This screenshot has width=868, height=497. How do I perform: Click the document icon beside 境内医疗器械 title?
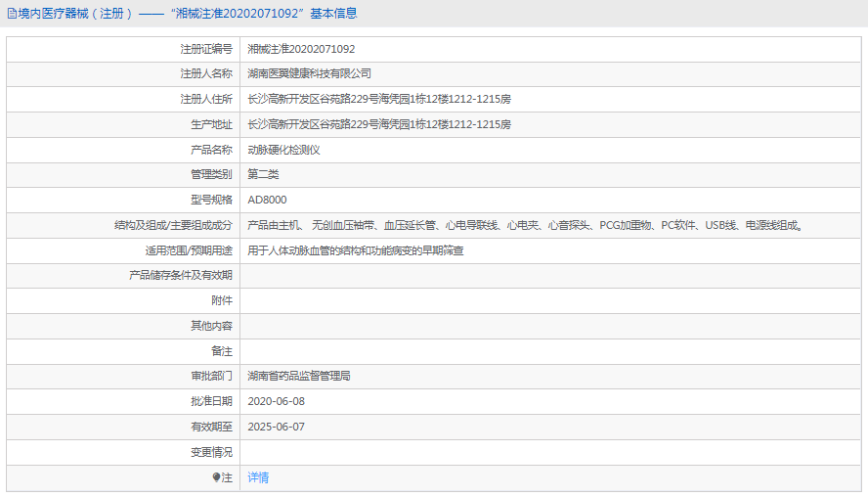click(x=12, y=14)
